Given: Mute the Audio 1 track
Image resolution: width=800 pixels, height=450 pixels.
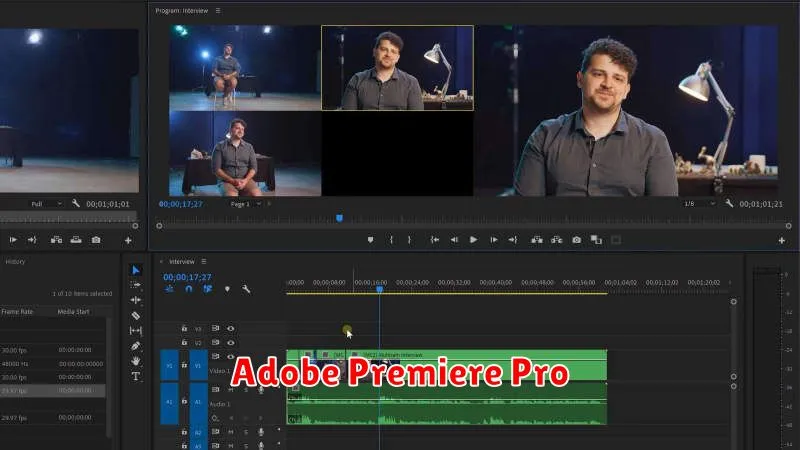Looking at the screenshot, I should click(x=231, y=390).
